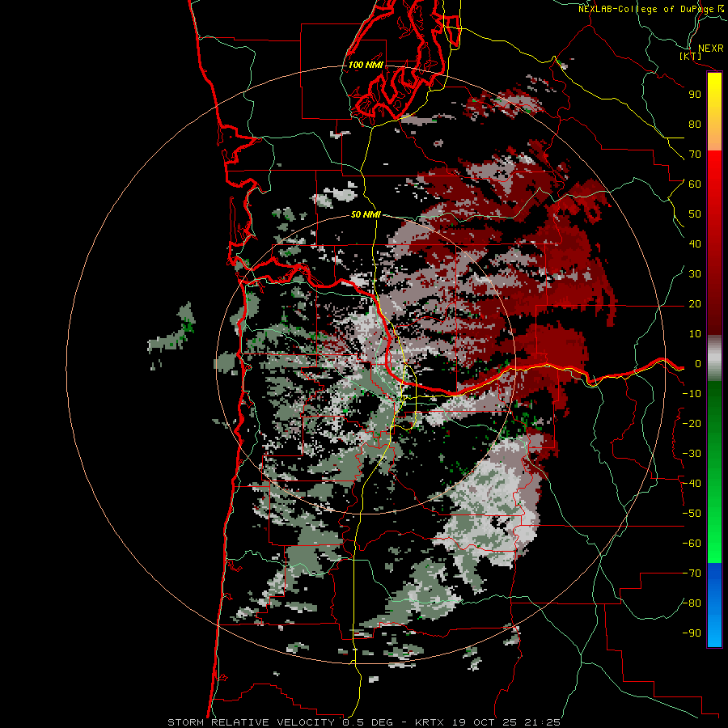Screen dimensions: 728x728
Task: Click the positive 70 scale value
Action: click(x=695, y=154)
